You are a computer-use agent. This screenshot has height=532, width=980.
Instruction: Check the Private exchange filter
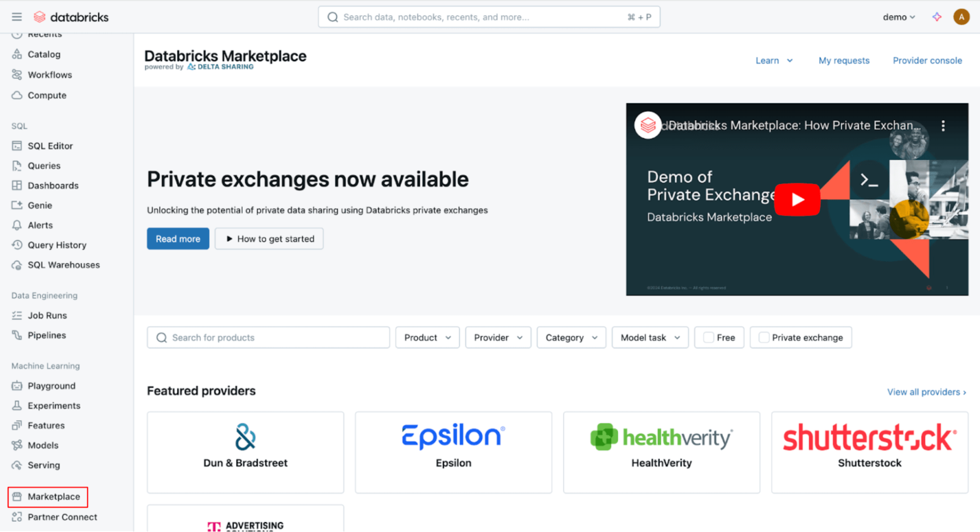(763, 337)
